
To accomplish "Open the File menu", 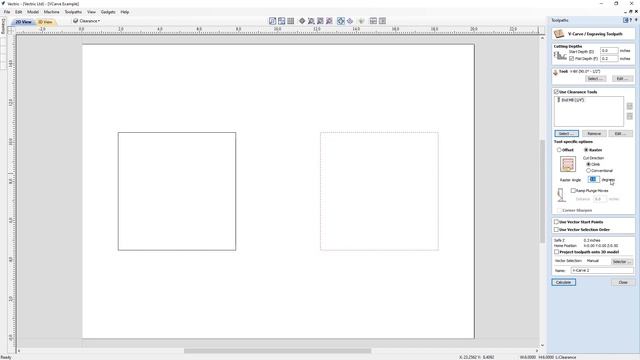I will point(7,12).
